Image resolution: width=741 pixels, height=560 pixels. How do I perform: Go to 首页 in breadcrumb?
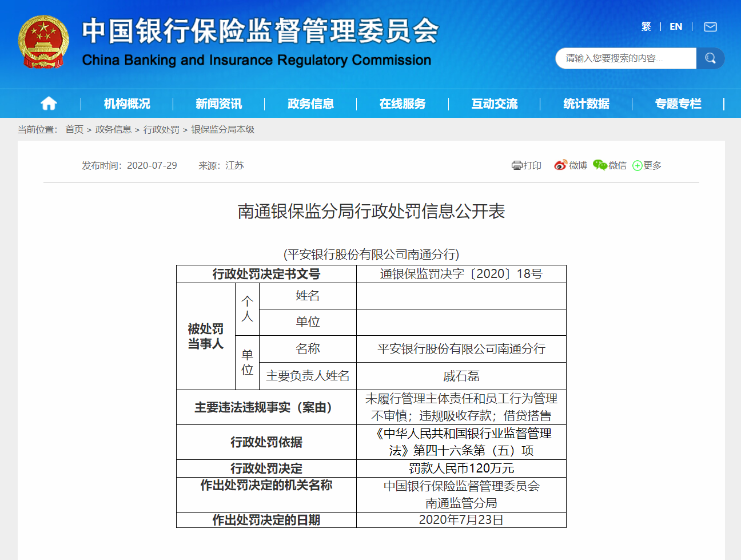74,129
